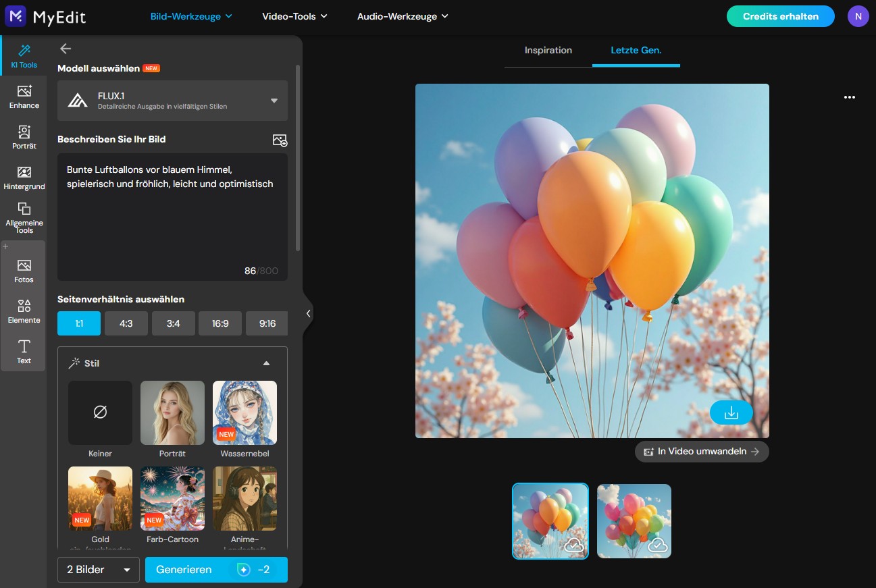This screenshot has width=876, height=588.
Task: Open the Enhance tools
Action: [x=24, y=97]
